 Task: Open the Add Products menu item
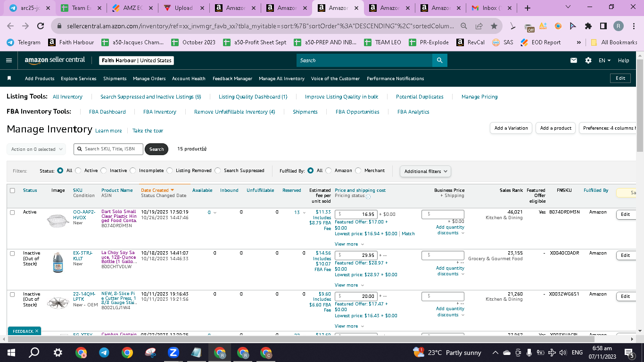coord(40,78)
